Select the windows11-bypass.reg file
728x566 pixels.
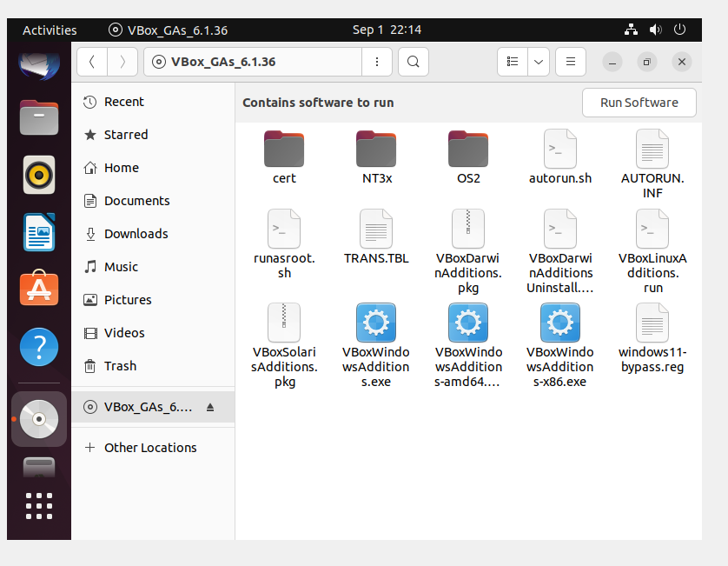pos(652,338)
